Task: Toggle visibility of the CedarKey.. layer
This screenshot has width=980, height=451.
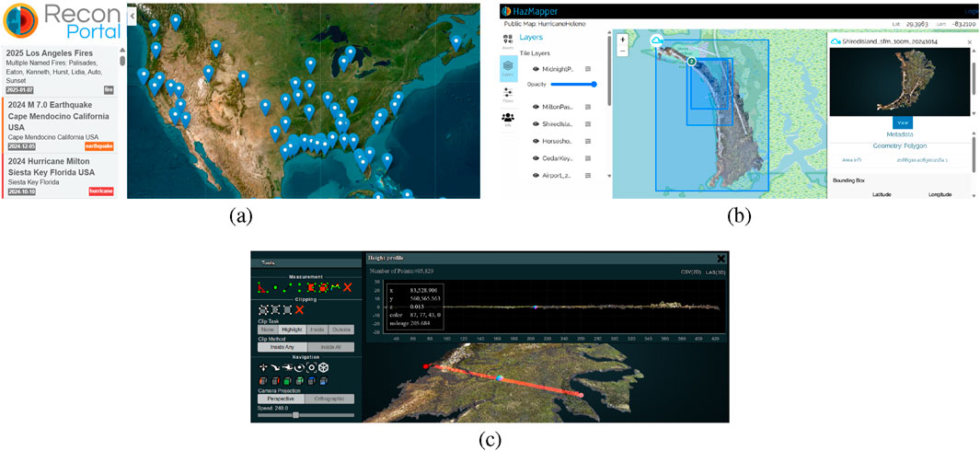Action: pyautogui.click(x=536, y=159)
